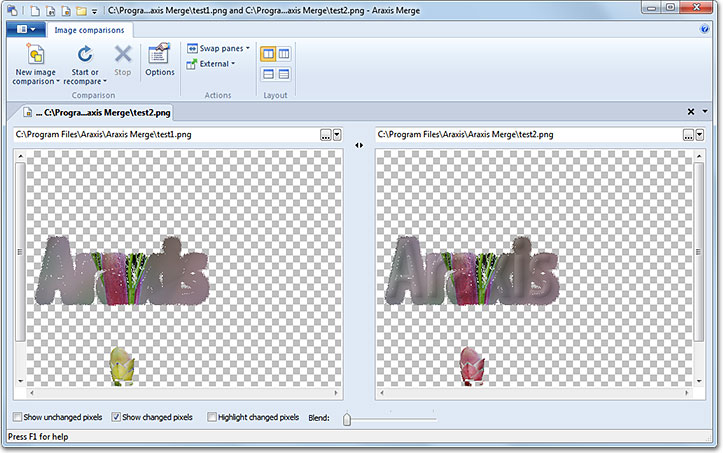Select the Image comparisons ribbon tab

point(89,30)
